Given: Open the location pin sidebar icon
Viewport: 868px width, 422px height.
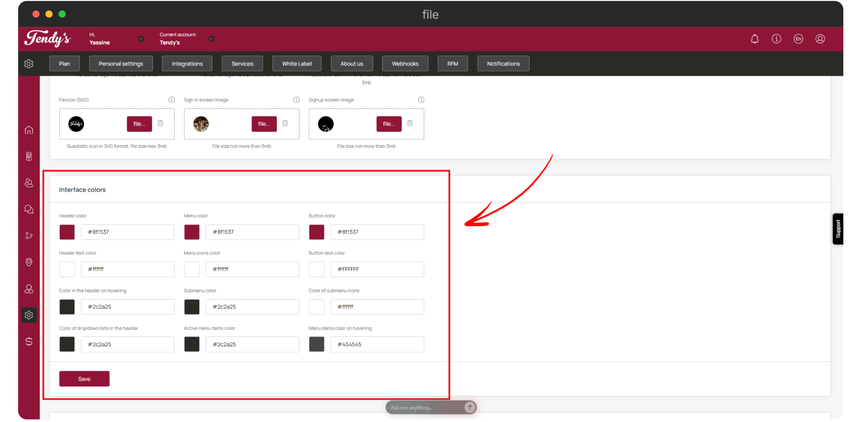Looking at the screenshot, I should pos(29,262).
